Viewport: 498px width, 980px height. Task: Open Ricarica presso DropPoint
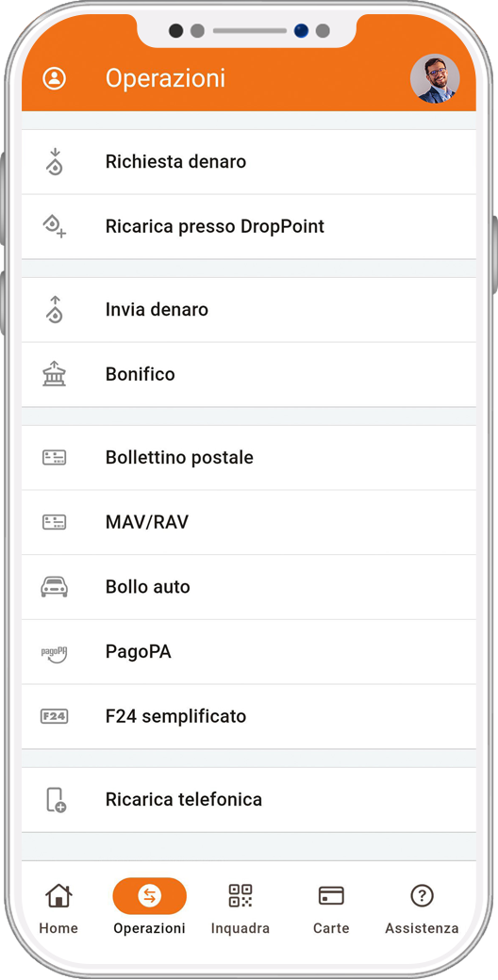pyautogui.click(x=249, y=226)
